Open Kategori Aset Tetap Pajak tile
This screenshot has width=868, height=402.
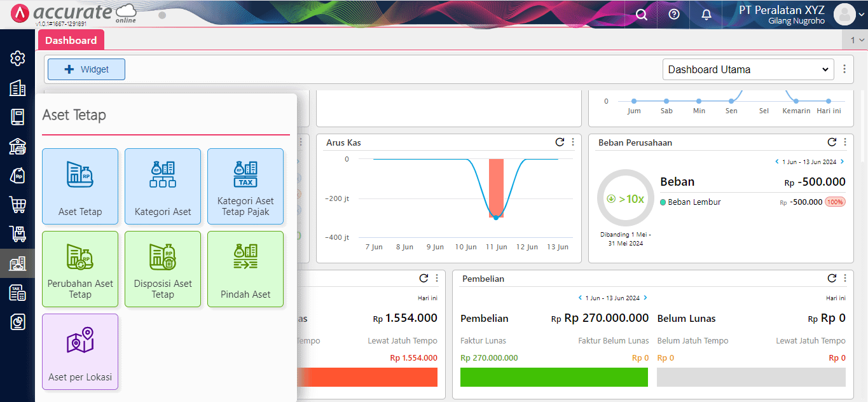[x=245, y=186]
